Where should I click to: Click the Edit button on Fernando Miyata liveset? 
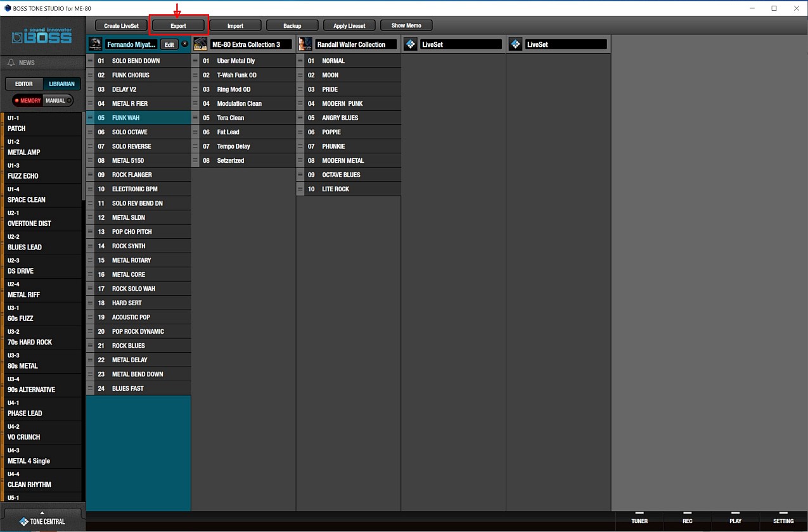[169, 44]
